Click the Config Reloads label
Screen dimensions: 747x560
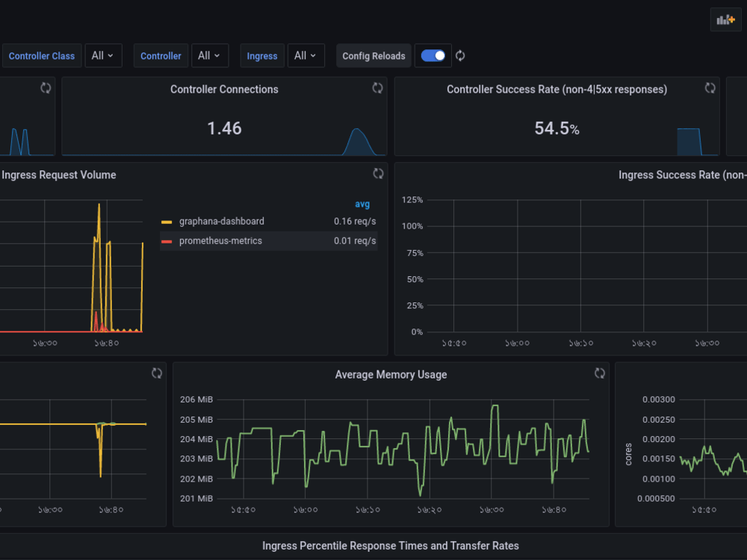(373, 55)
